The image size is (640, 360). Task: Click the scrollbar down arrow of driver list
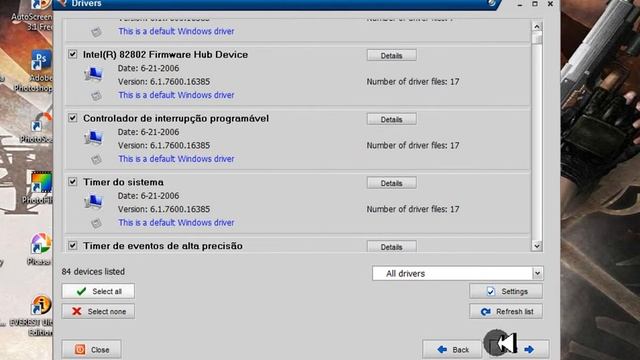click(x=537, y=246)
